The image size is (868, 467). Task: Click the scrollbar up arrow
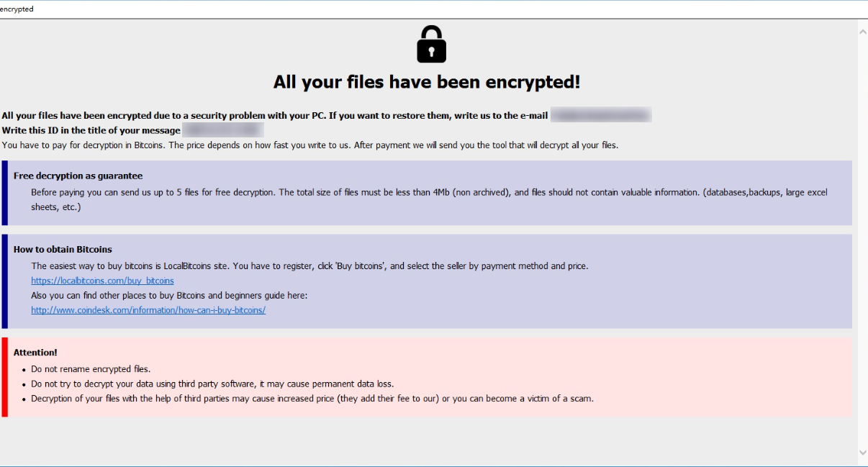coord(862,32)
